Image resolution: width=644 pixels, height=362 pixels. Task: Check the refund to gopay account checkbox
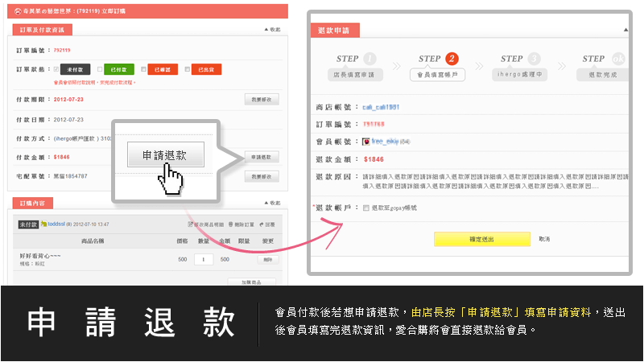point(366,208)
